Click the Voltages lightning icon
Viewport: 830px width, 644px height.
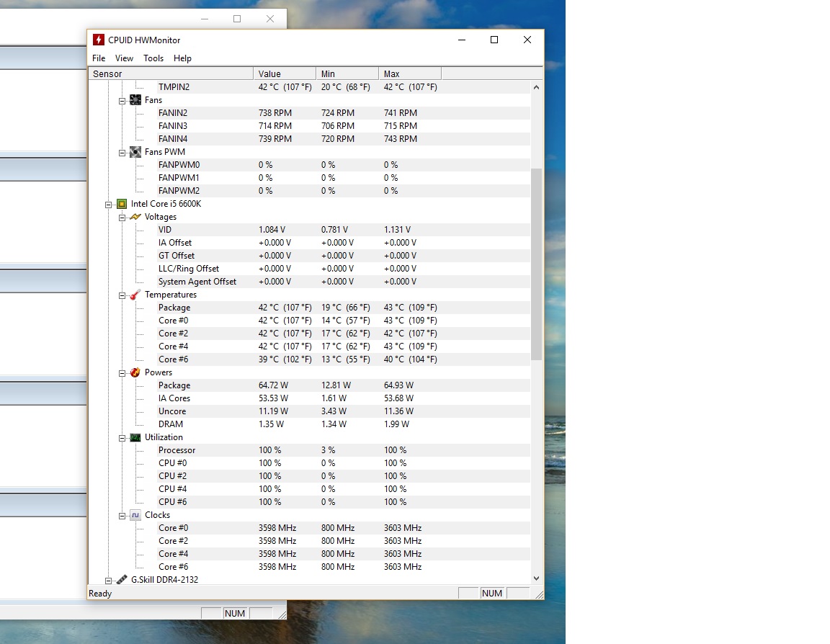135,217
